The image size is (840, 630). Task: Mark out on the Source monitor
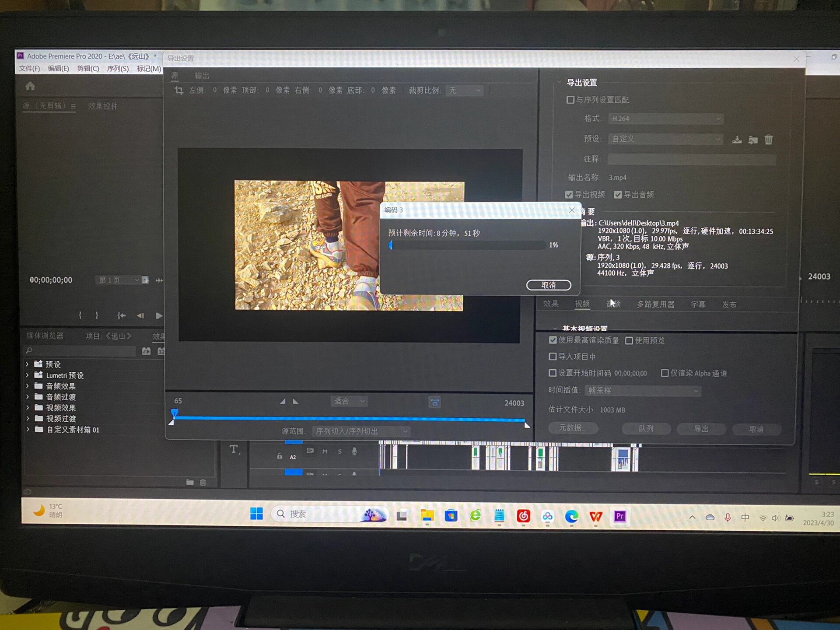(97, 315)
